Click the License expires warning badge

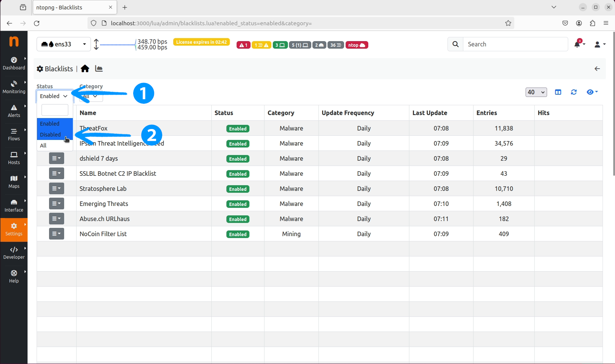tap(201, 42)
